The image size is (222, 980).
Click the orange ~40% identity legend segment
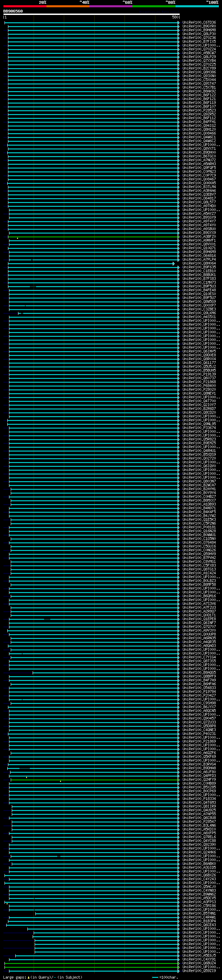pyautogui.click(x=68, y=6)
